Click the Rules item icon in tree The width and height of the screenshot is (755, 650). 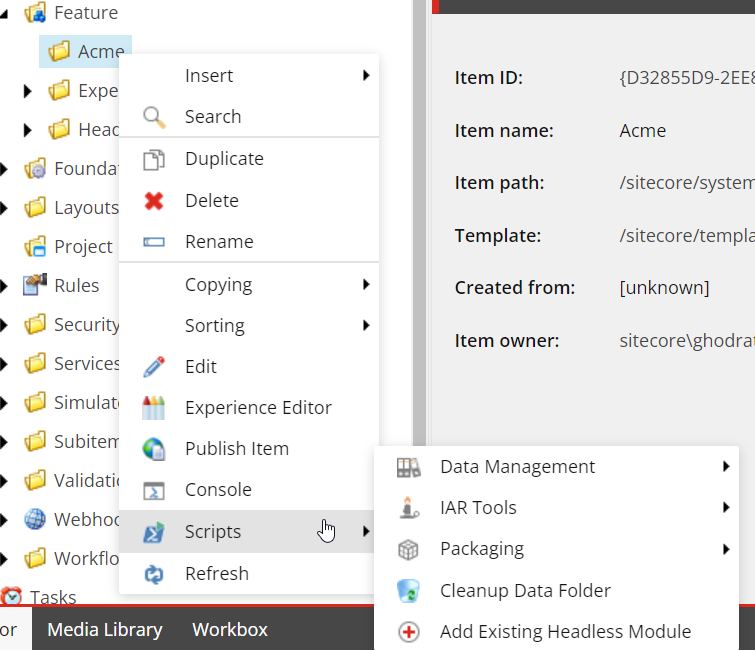point(35,285)
